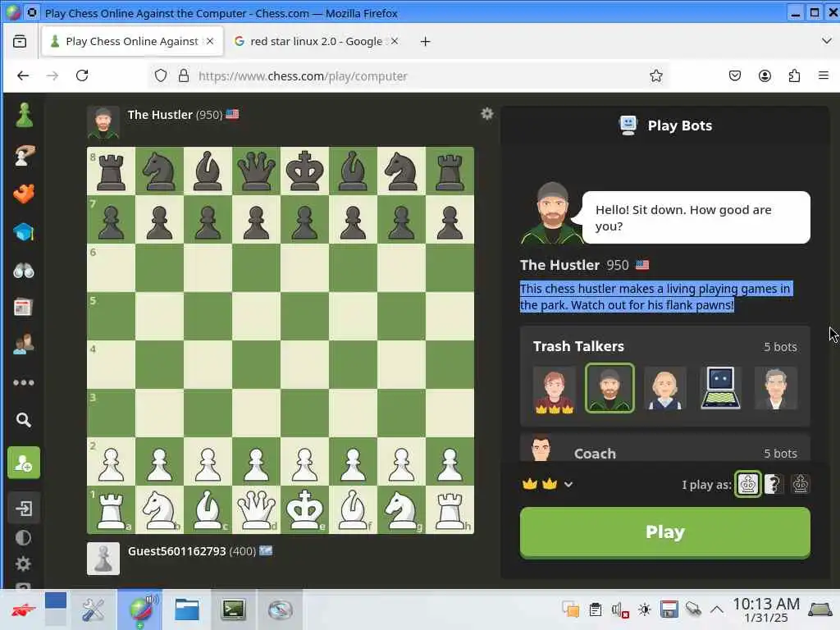Open sidebar Settings gear icon
Screen dimensions: 840x630
pyautogui.click(x=23, y=564)
